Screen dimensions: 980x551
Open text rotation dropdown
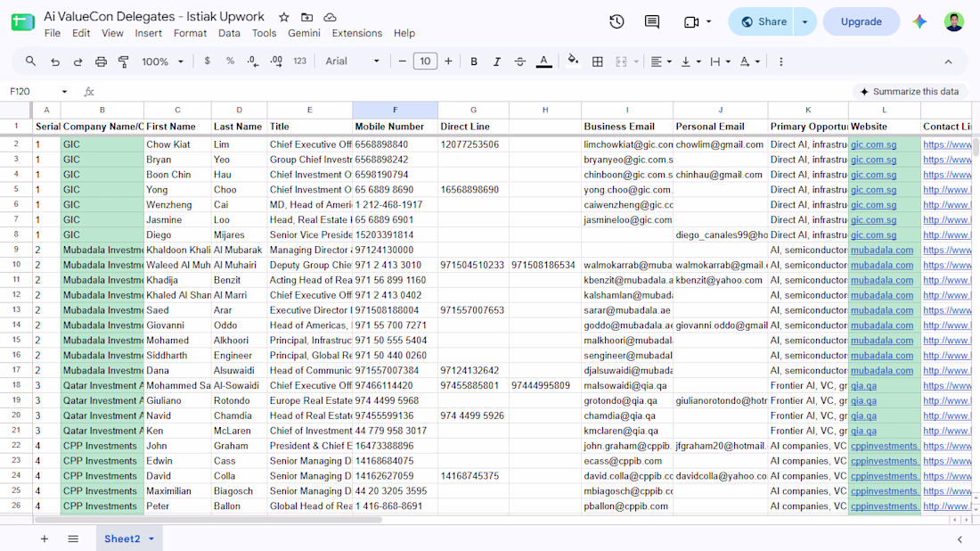click(x=749, y=62)
